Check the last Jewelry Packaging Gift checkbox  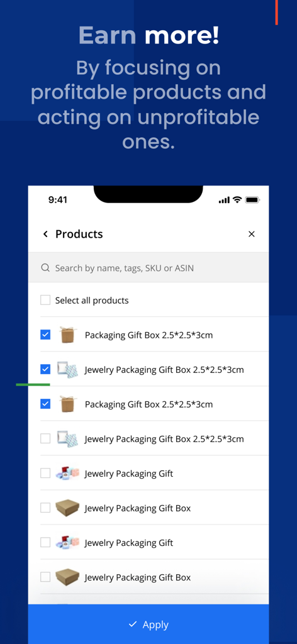[x=45, y=543]
